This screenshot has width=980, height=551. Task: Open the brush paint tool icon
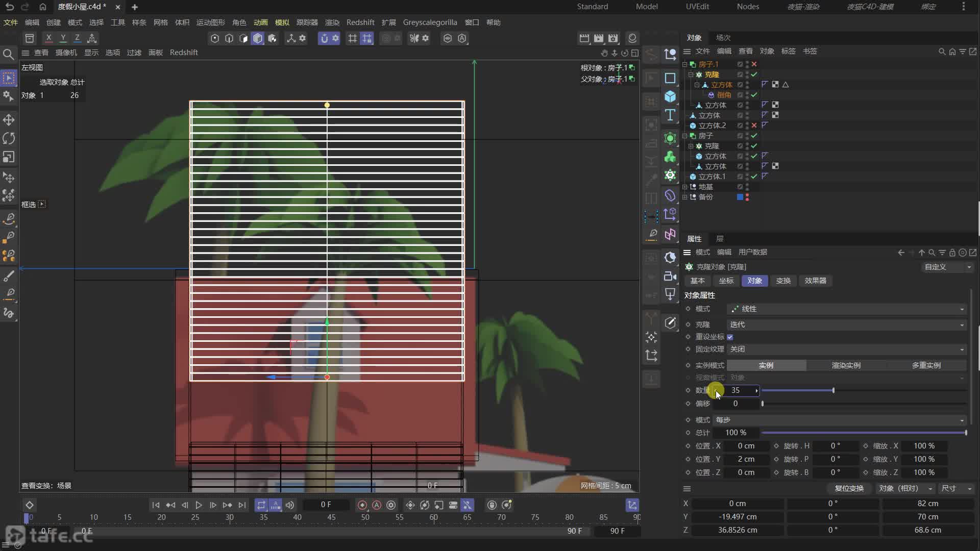(x=9, y=277)
